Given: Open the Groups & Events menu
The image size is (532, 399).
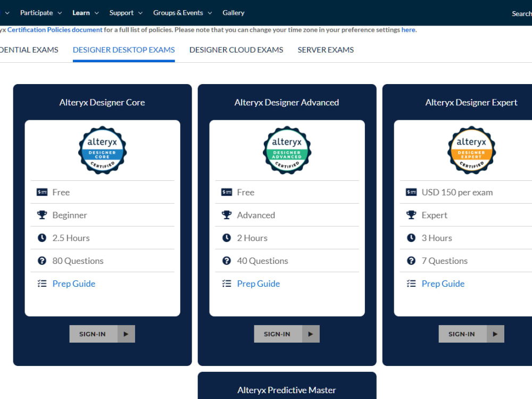Looking at the screenshot, I should (178, 13).
